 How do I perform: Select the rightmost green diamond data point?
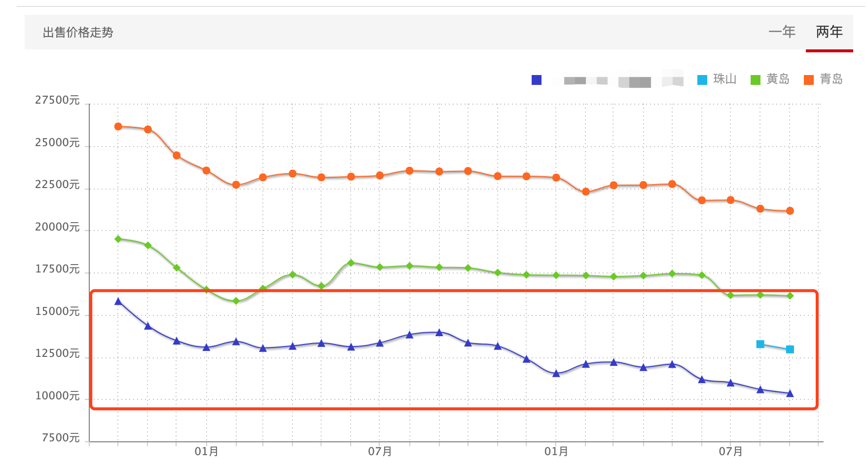pyautogui.click(x=790, y=296)
